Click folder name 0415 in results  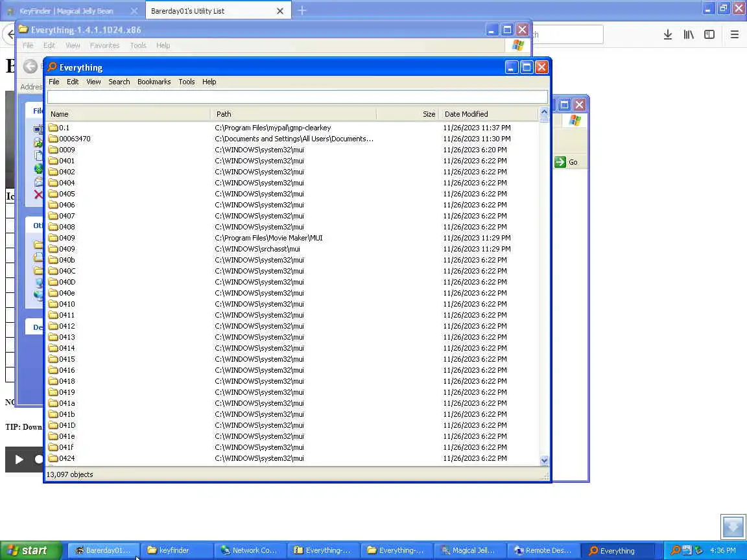[x=67, y=359]
